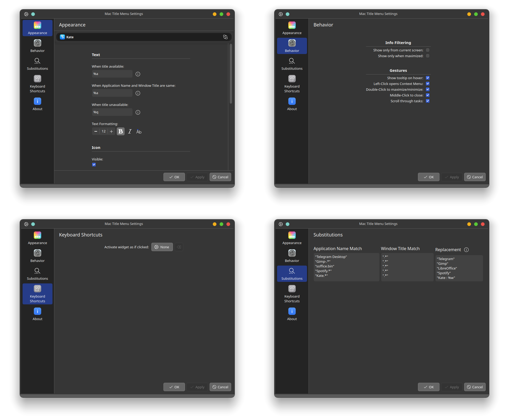Click info icon beside 'When title available' field
Image resolution: width=509 pixels, height=420 pixels.
tap(138, 74)
